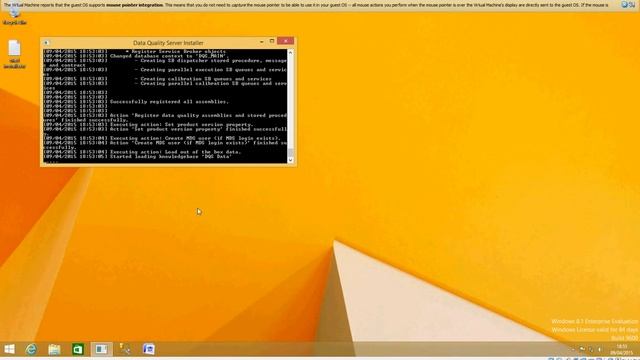Image resolution: width=640 pixels, height=360 pixels.
Task: Open the Windows Start button
Action: pos(9,349)
